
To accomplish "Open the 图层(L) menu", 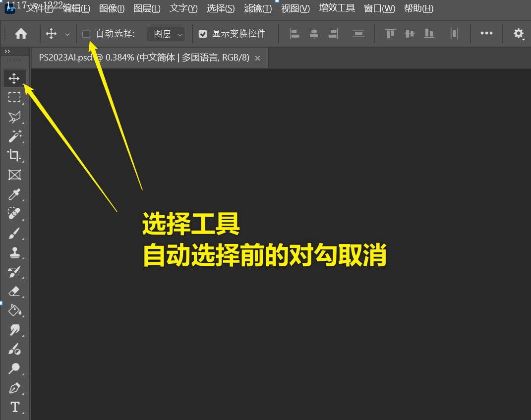I will 147,8.
